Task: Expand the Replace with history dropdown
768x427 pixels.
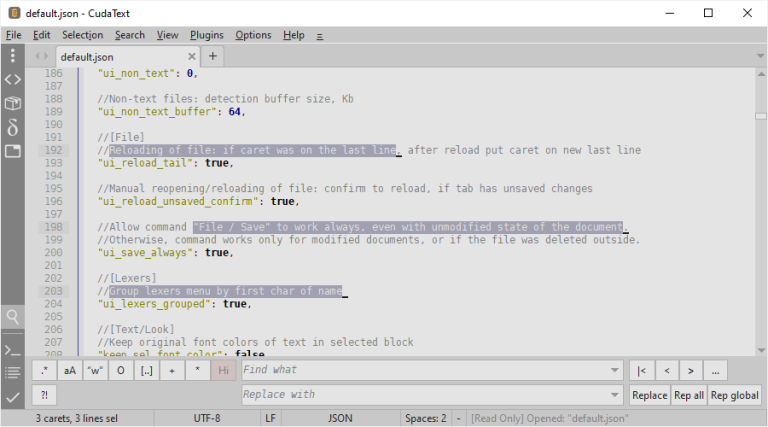Action: click(615, 395)
